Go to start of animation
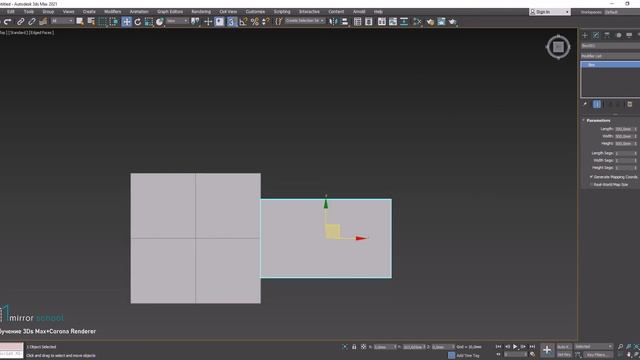The image size is (640, 360). [x=498, y=347]
